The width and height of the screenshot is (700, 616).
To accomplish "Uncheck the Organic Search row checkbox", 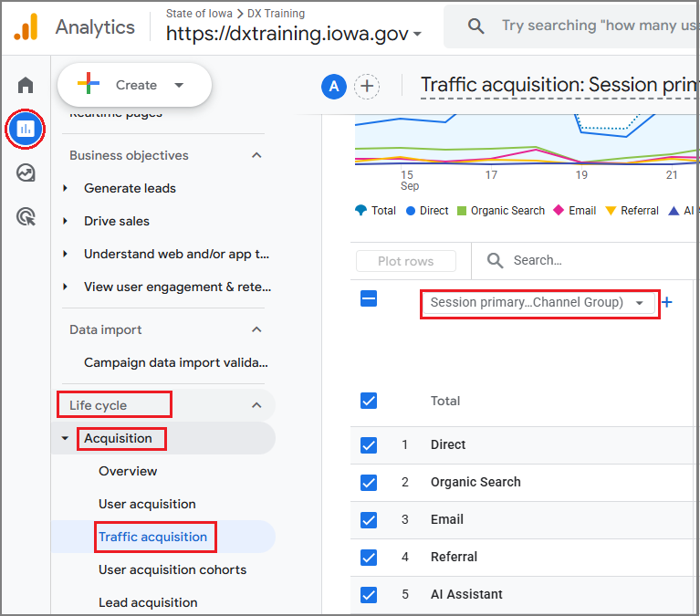I will click(369, 483).
